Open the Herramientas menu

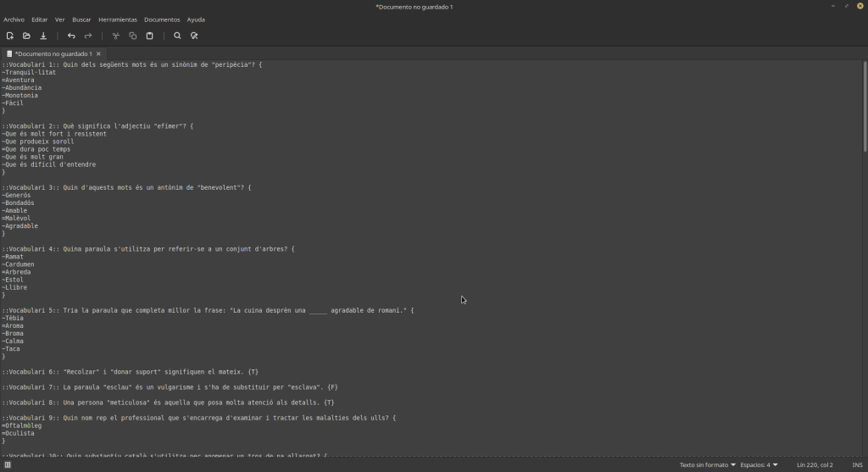tap(117, 19)
